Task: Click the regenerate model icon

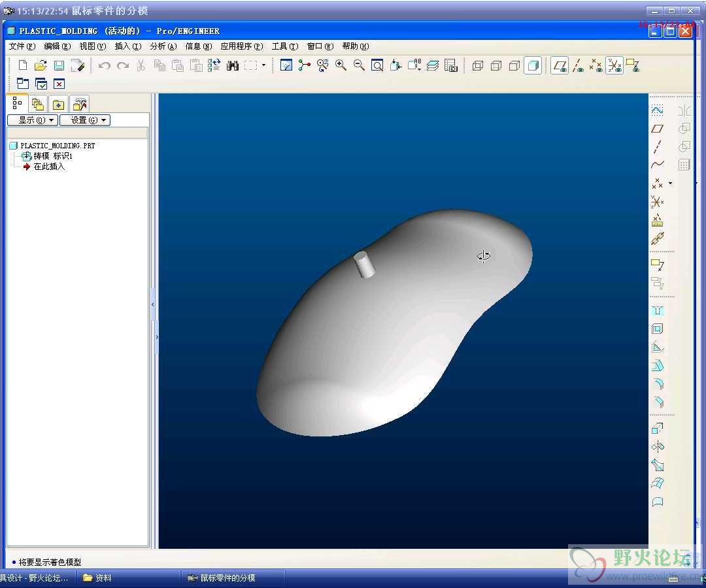Action: click(x=214, y=66)
